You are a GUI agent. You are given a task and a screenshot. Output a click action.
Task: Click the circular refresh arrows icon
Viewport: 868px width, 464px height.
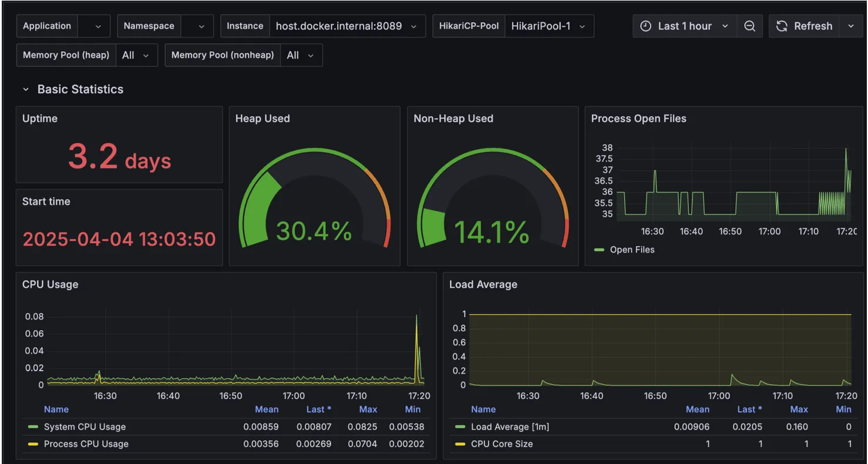781,26
